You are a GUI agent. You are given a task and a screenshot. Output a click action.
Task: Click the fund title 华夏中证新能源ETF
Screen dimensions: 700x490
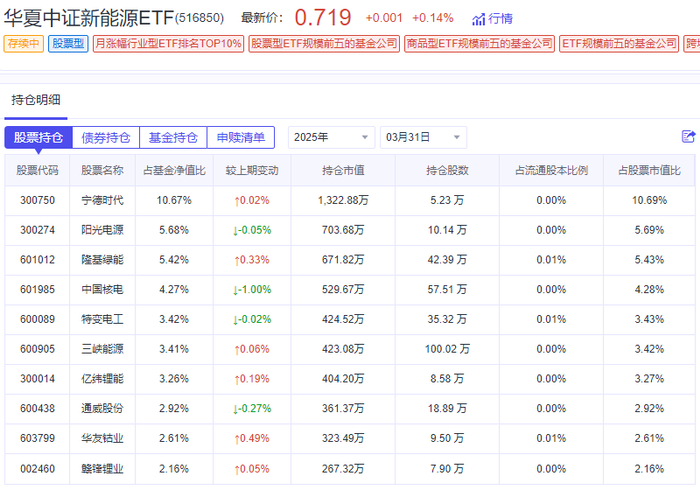(x=89, y=18)
